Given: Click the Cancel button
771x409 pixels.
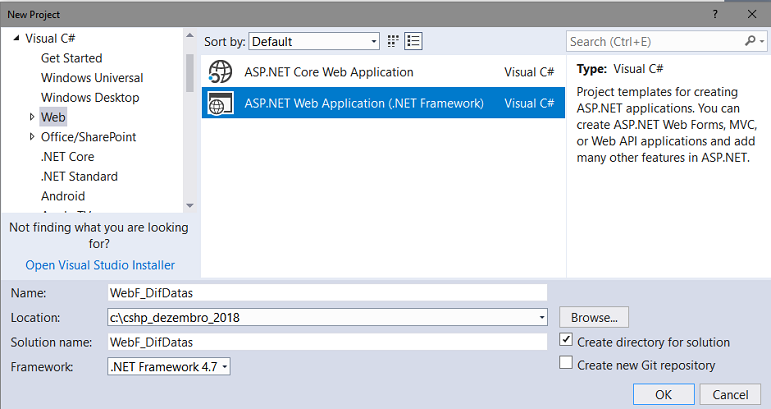Looking at the screenshot, I should point(730,394).
